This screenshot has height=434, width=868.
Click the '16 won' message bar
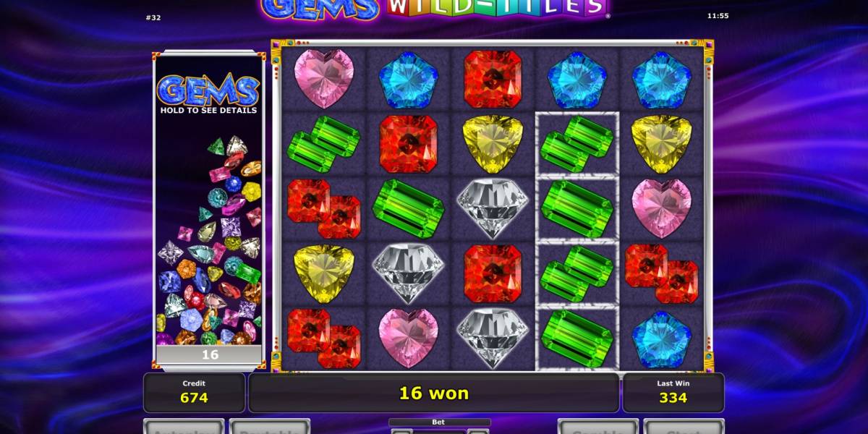434,393
